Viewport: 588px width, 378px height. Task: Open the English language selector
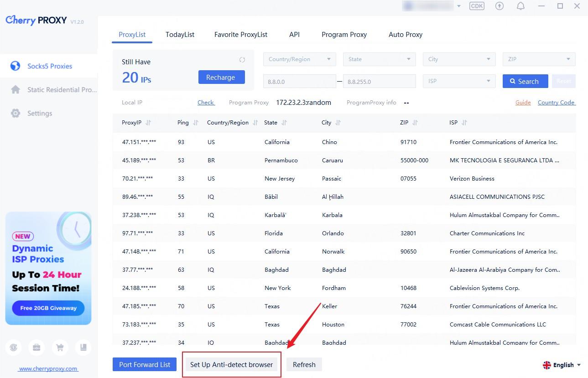tap(562, 365)
